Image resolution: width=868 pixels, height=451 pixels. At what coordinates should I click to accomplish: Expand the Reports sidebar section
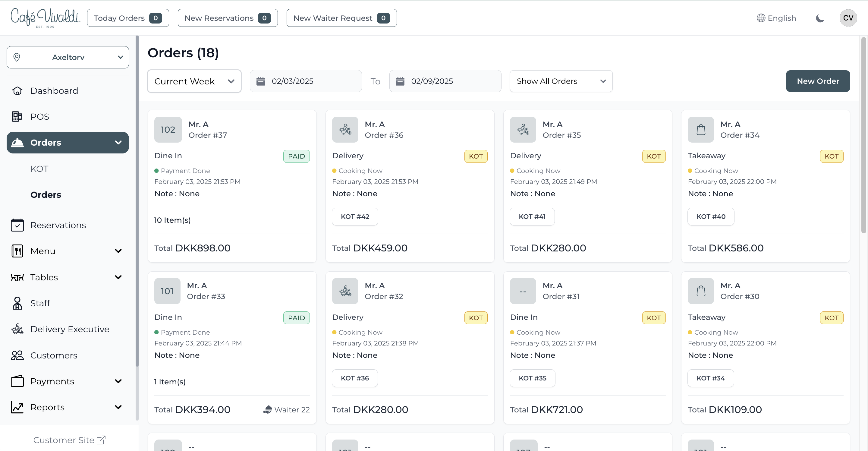[118, 407]
